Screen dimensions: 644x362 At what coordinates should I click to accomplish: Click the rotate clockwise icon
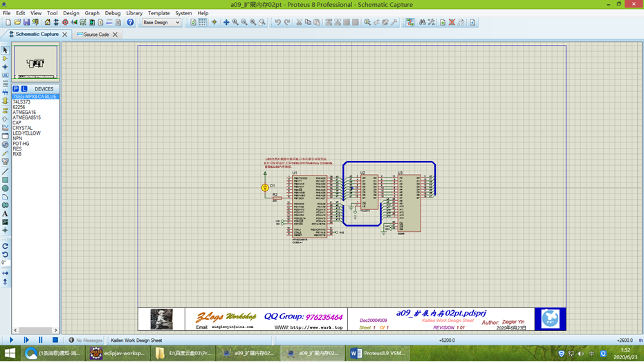pyautogui.click(x=5, y=246)
